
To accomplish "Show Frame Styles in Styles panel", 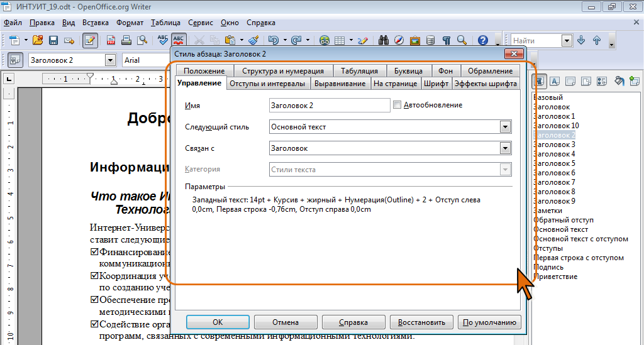I will coord(570,81).
